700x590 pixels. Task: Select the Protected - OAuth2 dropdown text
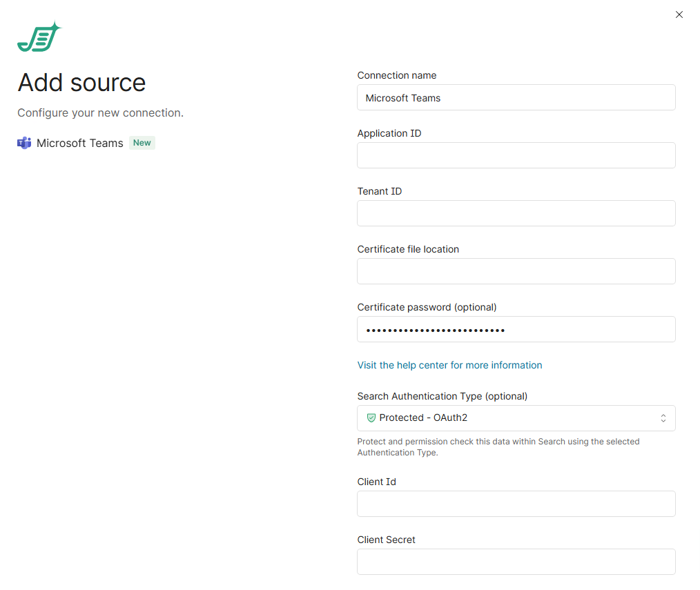(x=423, y=417)
